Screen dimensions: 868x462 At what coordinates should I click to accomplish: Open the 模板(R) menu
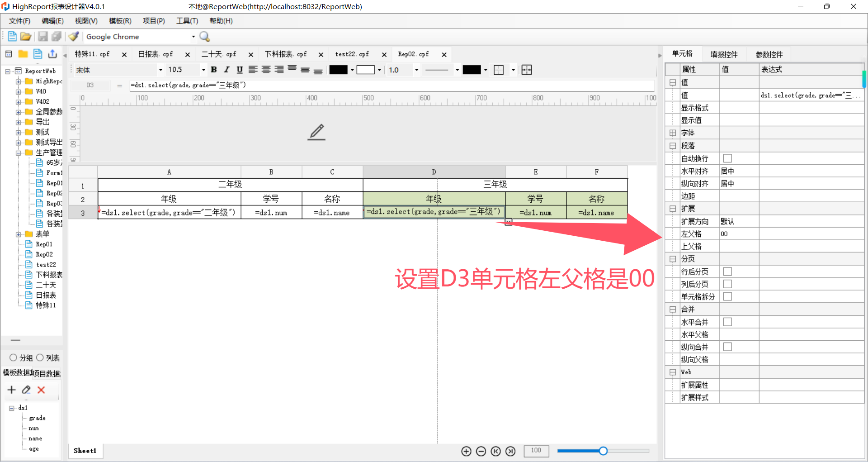[x=120, y=21]
